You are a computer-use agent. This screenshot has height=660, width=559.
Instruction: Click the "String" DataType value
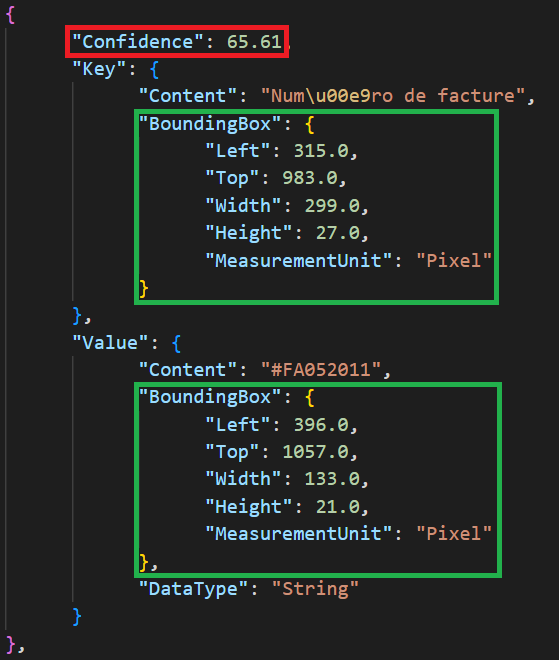tap(315, 589)
